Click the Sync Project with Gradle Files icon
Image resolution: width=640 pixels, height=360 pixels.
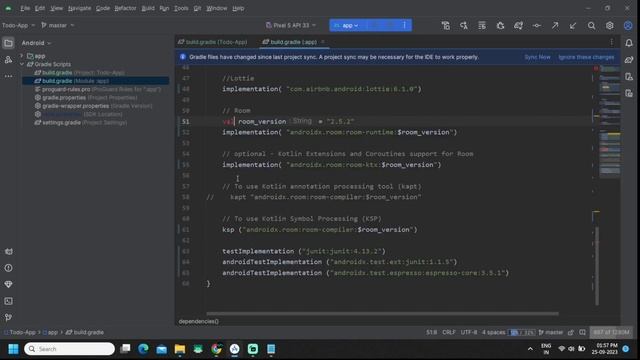pos(518,25)
